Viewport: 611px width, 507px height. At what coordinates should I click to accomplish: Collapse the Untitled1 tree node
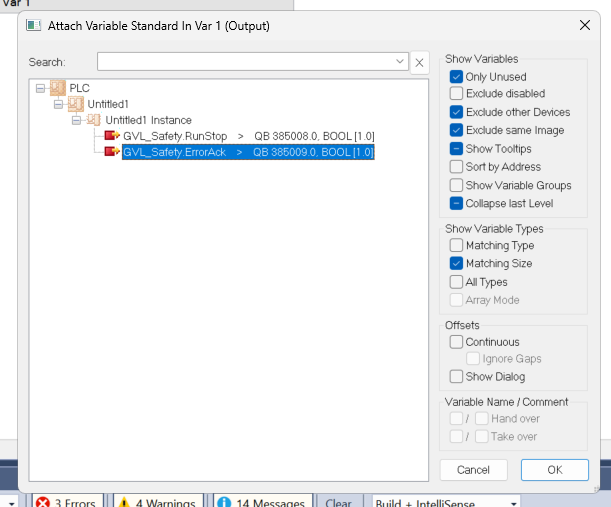(58, 104)
